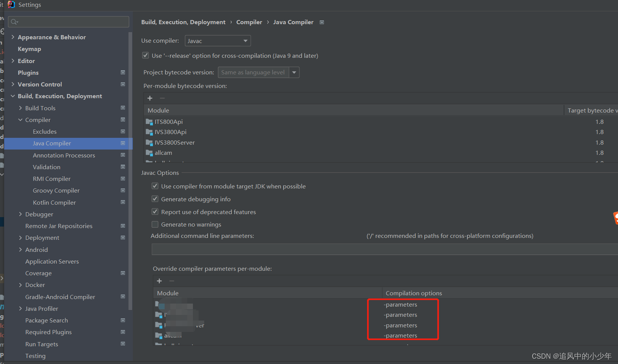Viewport: 618px width, 364px height.
Task: Disable Report use of deprecated features
Action: pyautogui.click(x=155, y=211)
